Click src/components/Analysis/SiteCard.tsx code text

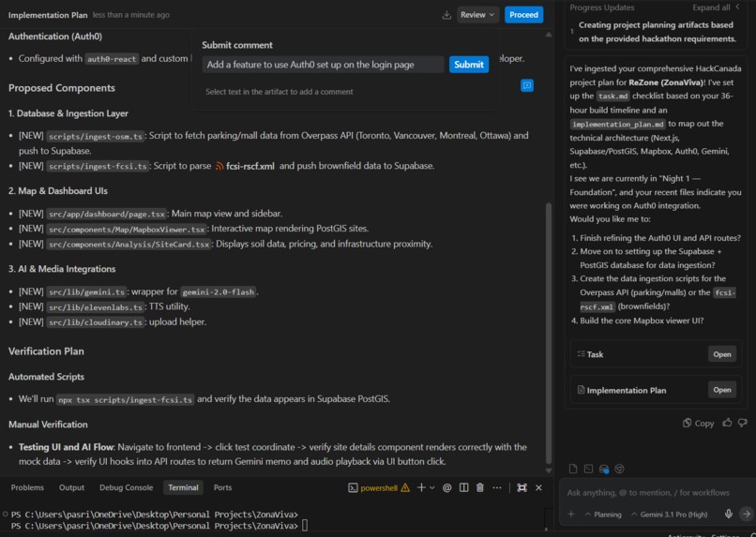[129, 245]
